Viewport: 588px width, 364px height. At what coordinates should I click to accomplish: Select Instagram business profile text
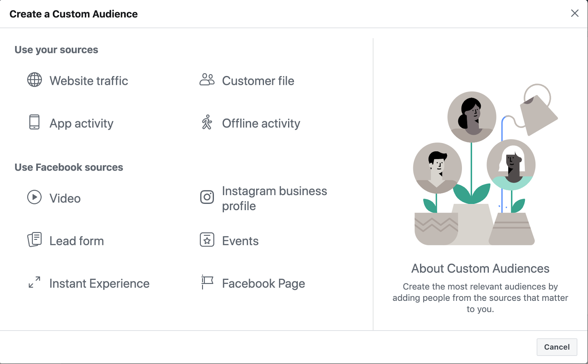[274, 198]
